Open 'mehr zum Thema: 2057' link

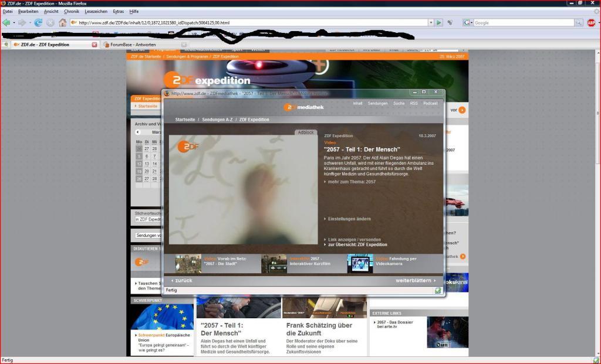click(352, 182)
